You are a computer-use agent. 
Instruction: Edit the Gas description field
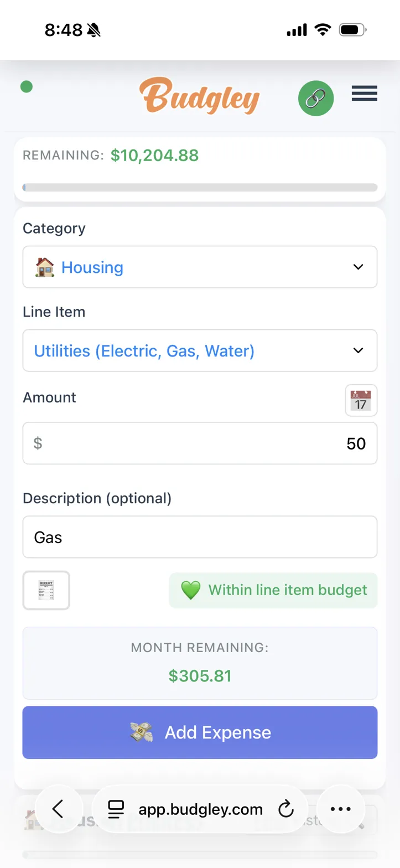(200, 536)
